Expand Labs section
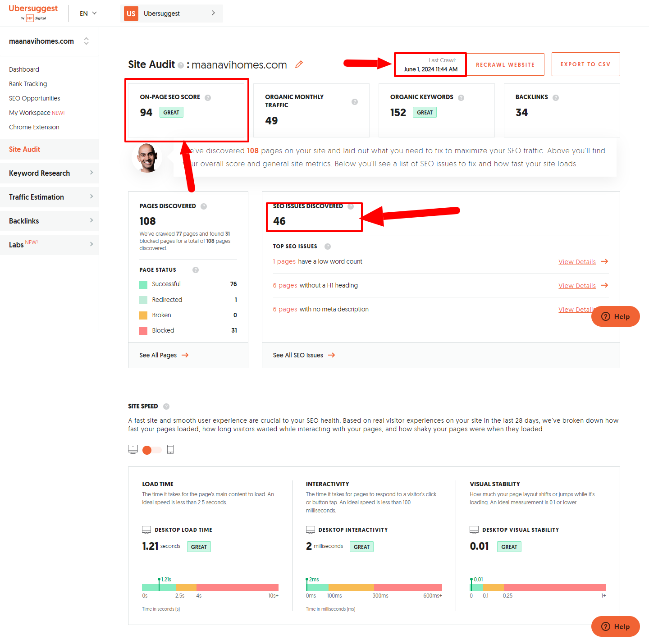Viewport: 649px width, 644px height. [49, 245]
